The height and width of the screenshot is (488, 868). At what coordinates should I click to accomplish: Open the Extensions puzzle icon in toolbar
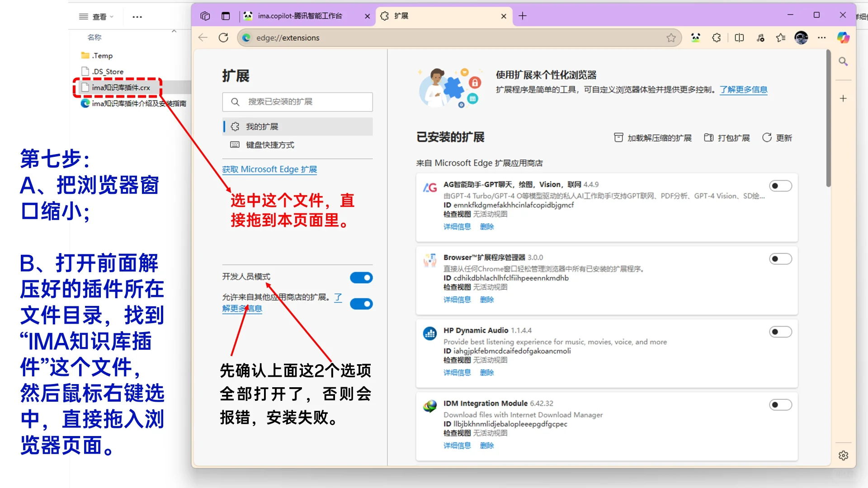(717, 38)
